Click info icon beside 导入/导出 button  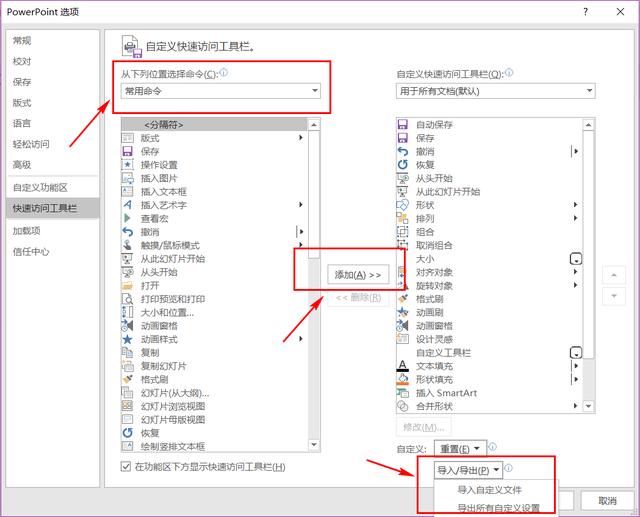pos(508,468)
